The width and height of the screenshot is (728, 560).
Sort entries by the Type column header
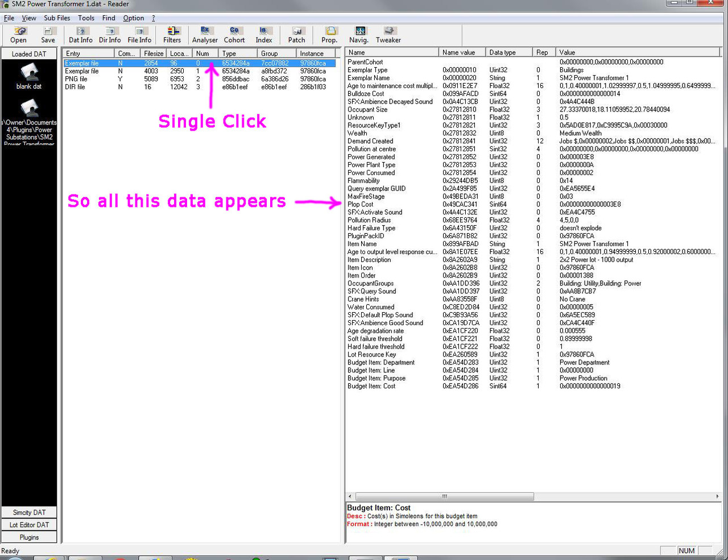point(238,53)
